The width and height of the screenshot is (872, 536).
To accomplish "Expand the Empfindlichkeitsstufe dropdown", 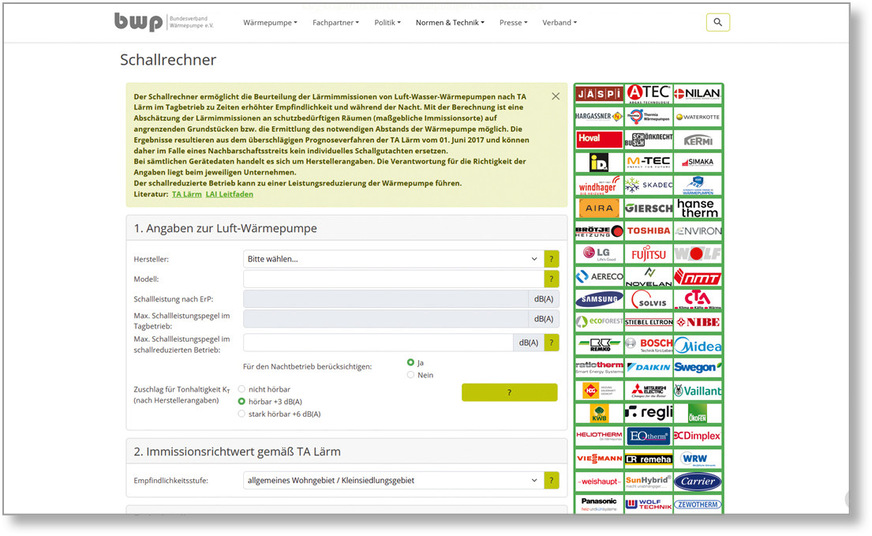I will click(x=392, y=481).
